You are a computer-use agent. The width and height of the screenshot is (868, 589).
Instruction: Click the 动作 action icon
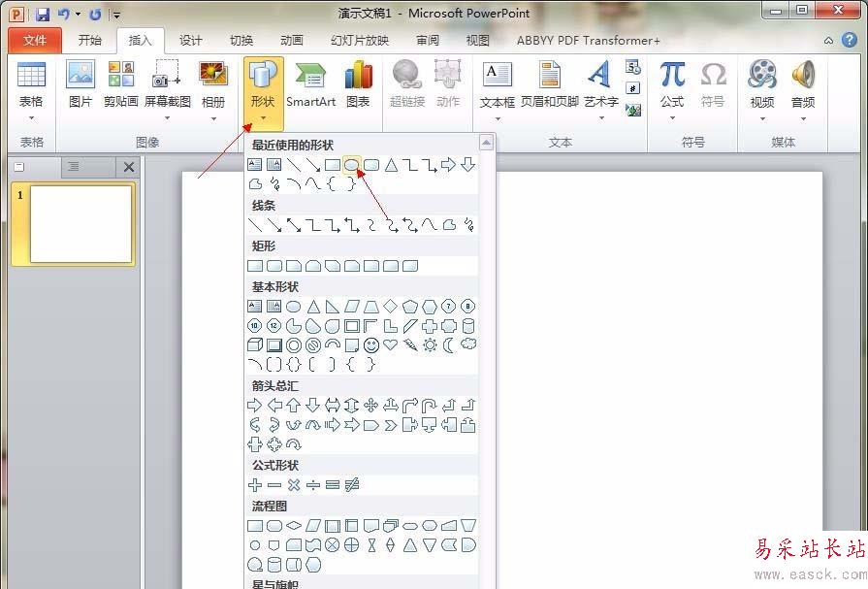[448, 84]
